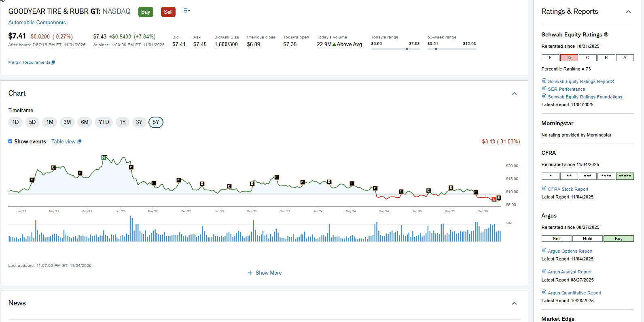Screen dimensions: 644x322
Task: Click the Today's open value "$7.35"
Action: pyautogui.click(x=290, y=45)
